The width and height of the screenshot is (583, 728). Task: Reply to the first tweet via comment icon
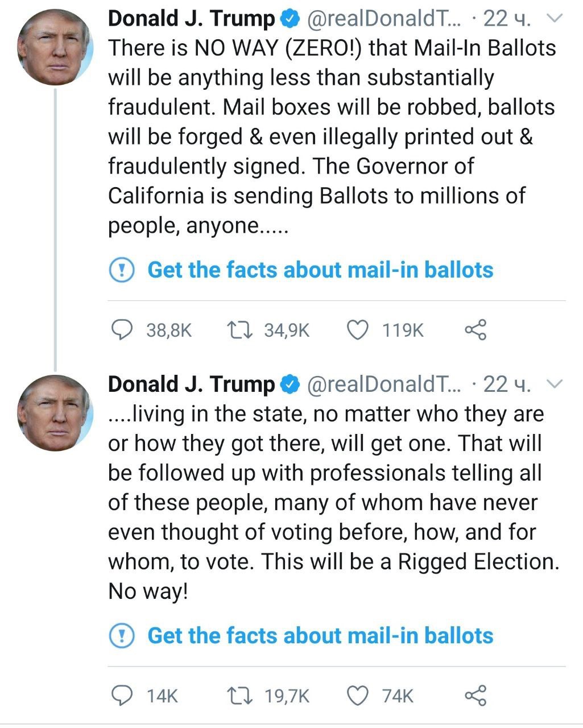pyautogui.click(x=121, y=330)
